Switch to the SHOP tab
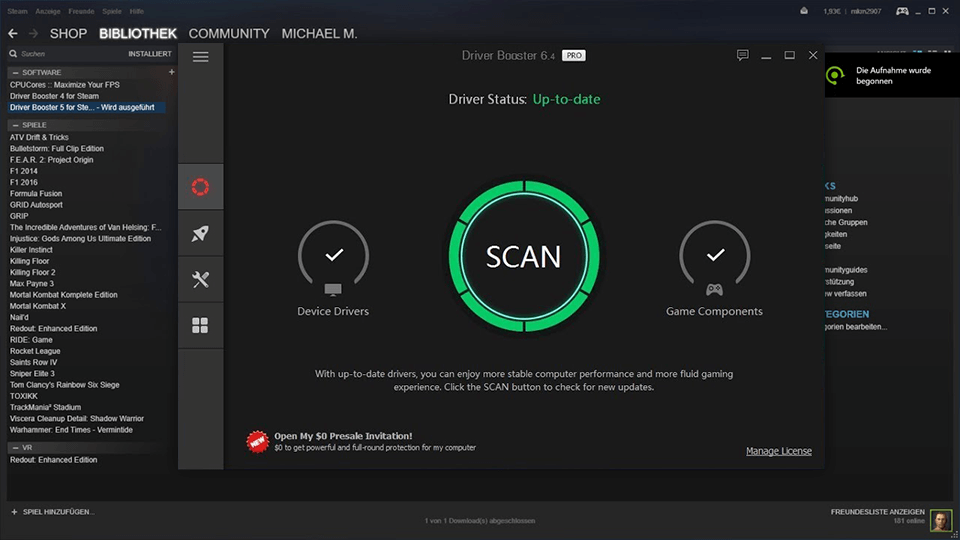 pos(68,34)
